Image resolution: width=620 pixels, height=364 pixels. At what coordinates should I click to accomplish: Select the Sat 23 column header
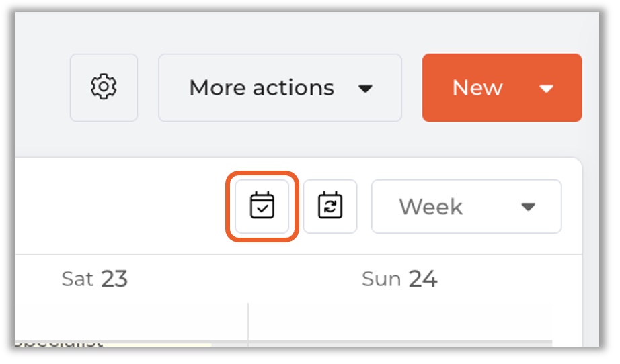94,279
